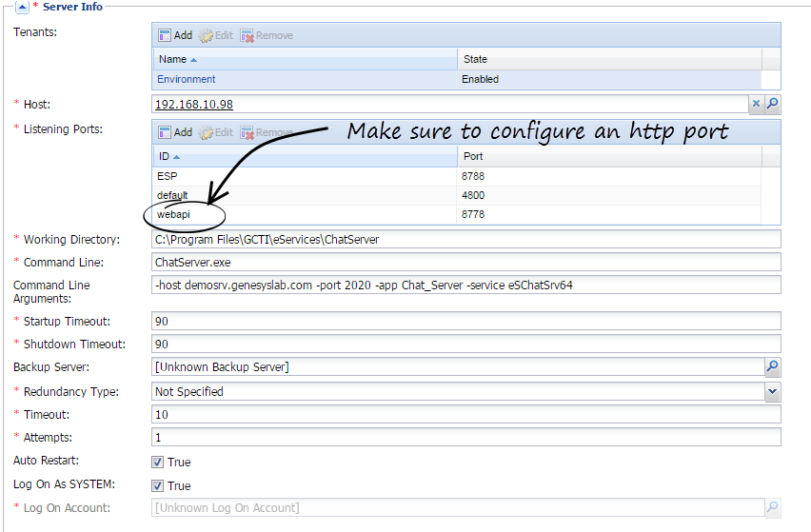Select the webapi port row

coord(174,215)
